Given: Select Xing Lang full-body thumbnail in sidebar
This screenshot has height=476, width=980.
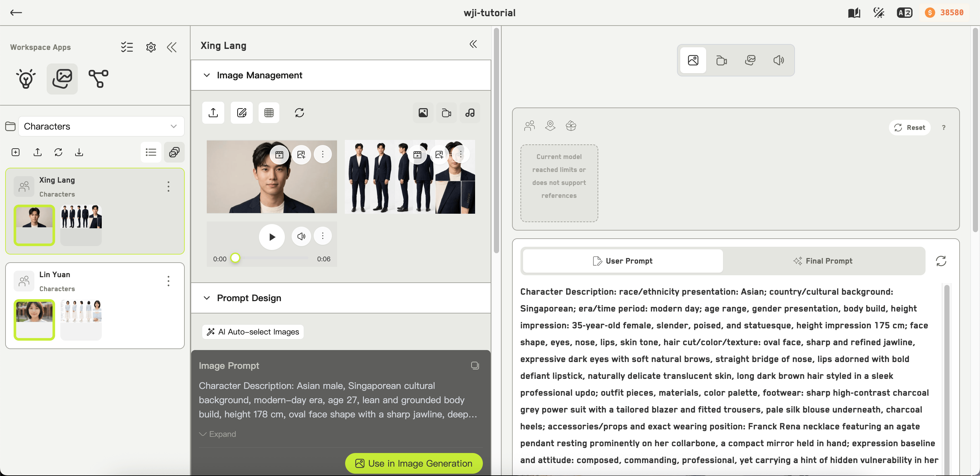Looking at the screenshot, I should [81, 225].
